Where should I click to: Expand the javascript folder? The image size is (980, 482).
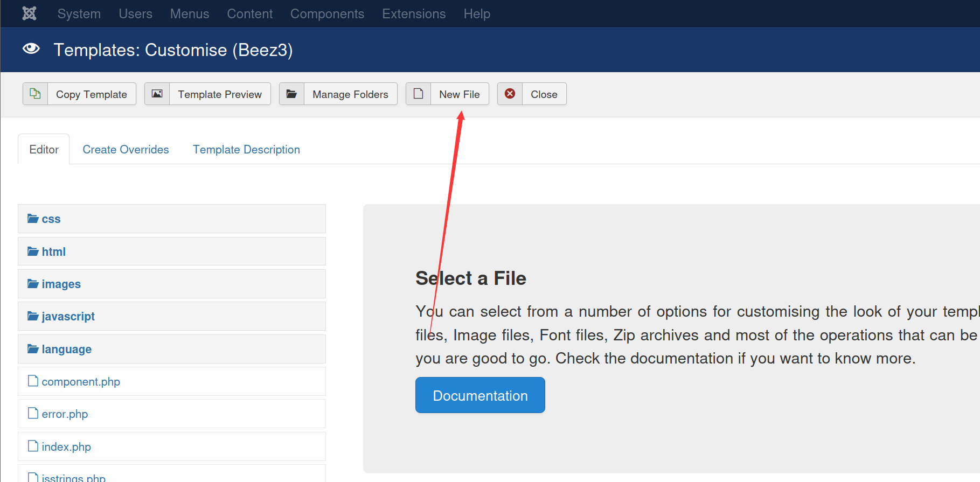68,316
